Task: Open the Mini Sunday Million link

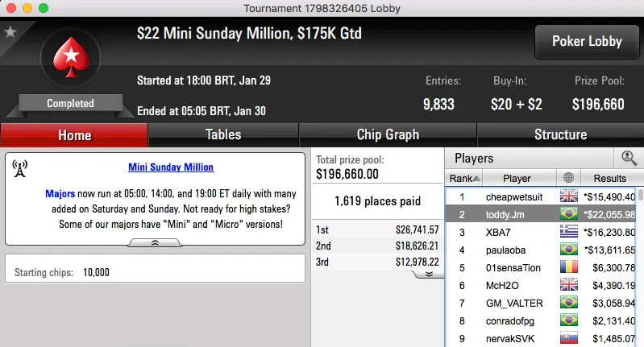Action: [171, 167]
